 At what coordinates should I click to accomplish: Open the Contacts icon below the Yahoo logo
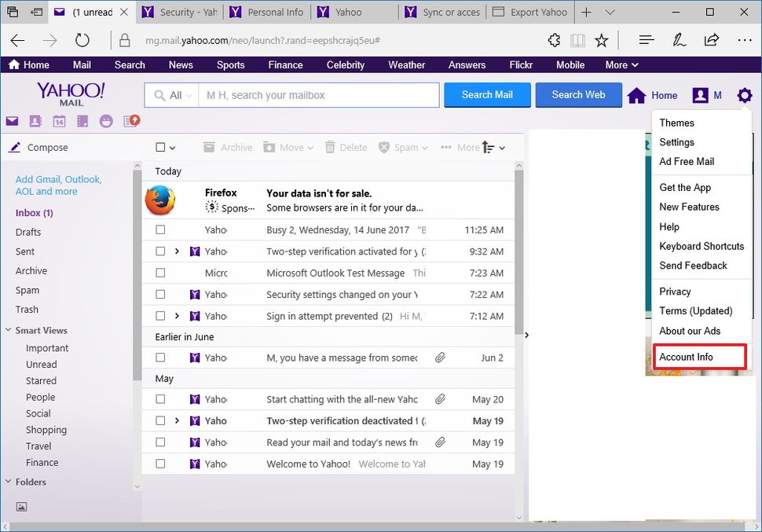click(x=34, y=120)
